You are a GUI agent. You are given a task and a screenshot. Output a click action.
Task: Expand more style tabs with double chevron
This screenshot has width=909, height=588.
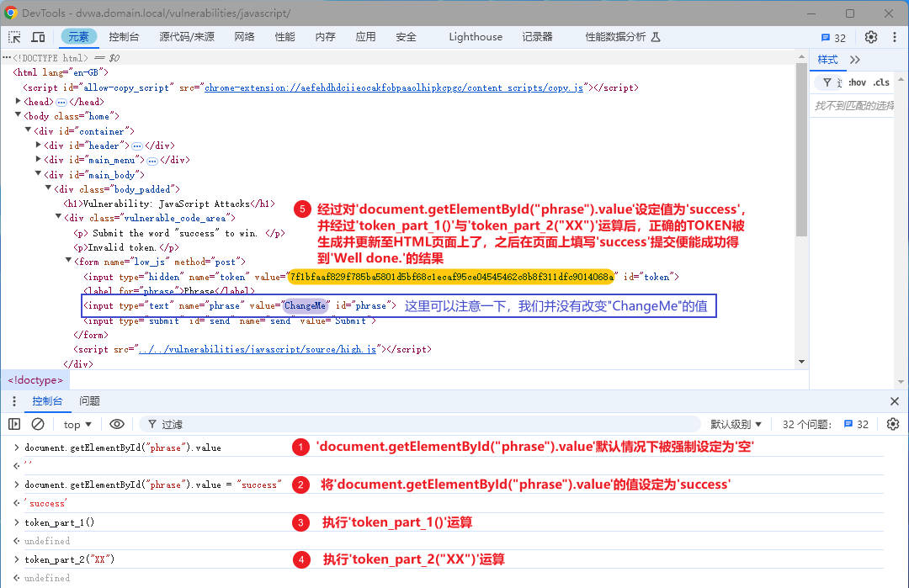855,60
